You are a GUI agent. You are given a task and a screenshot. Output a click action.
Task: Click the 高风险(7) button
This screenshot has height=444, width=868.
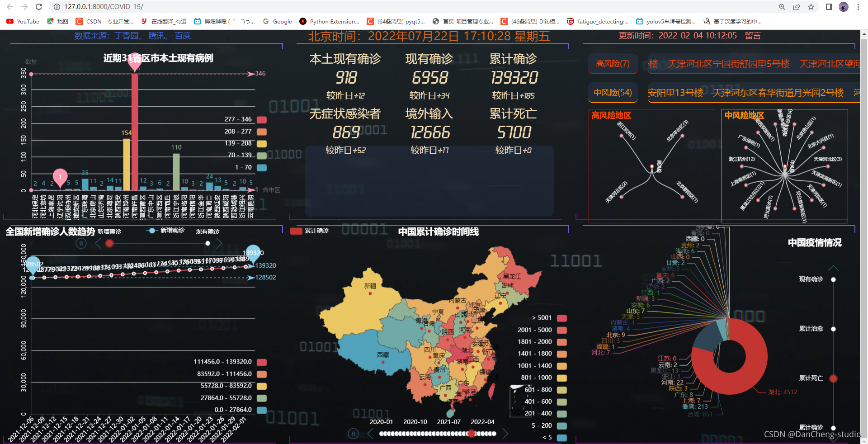click(x=613, y=63)
